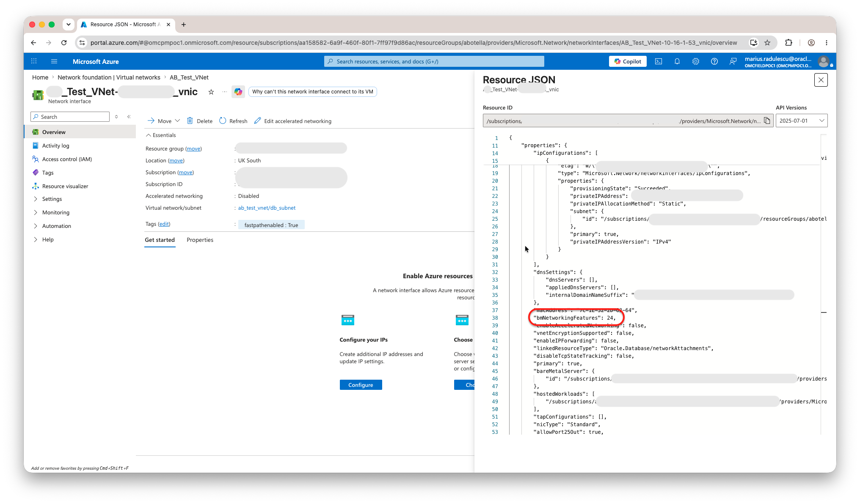Collapse the Essentials section
860x504 pixels.
[x=161, y=135]
